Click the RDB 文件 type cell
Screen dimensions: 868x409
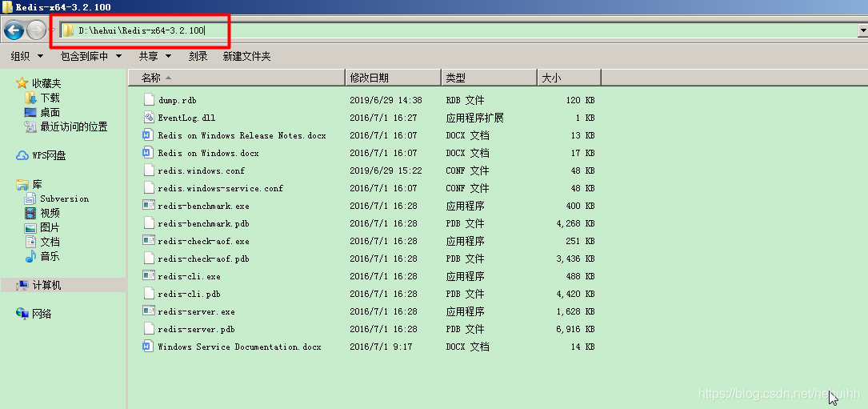pyautogui.click(x=465, y=100)
